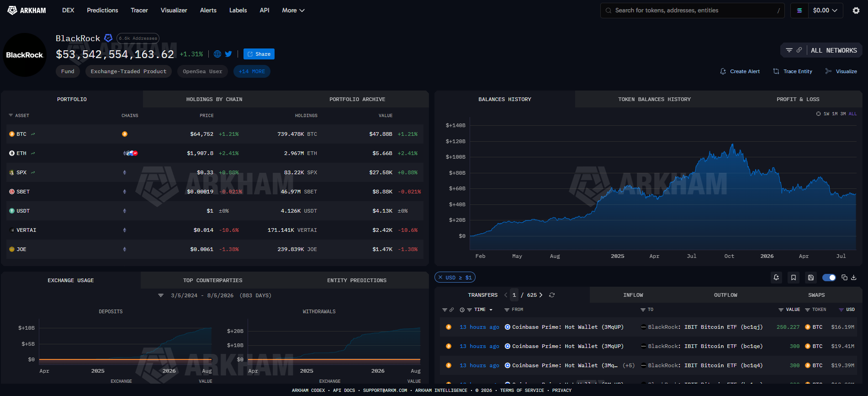The height and width of the screenshot is (396, 868).
Task: Click the filter icon beside All Networks
Action: point(789,50)
